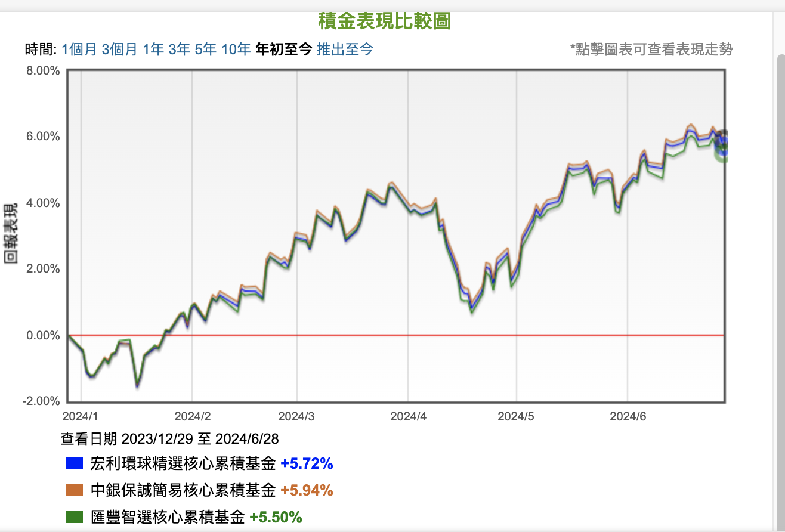The width and height of the screenshot is (785, 532).
Task: Select the 年初至今 time range
Action: point(283,50)
